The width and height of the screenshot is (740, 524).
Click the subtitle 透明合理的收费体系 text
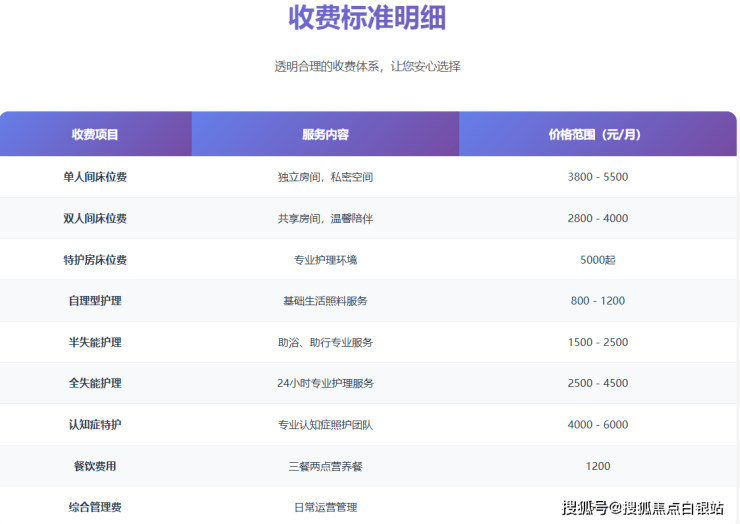[367, 66]
